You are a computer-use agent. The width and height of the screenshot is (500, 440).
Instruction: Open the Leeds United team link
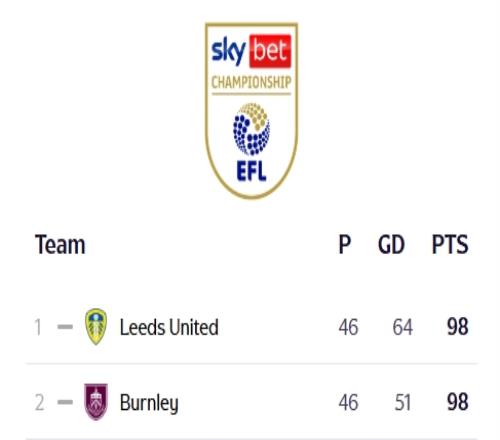[169, 327]
